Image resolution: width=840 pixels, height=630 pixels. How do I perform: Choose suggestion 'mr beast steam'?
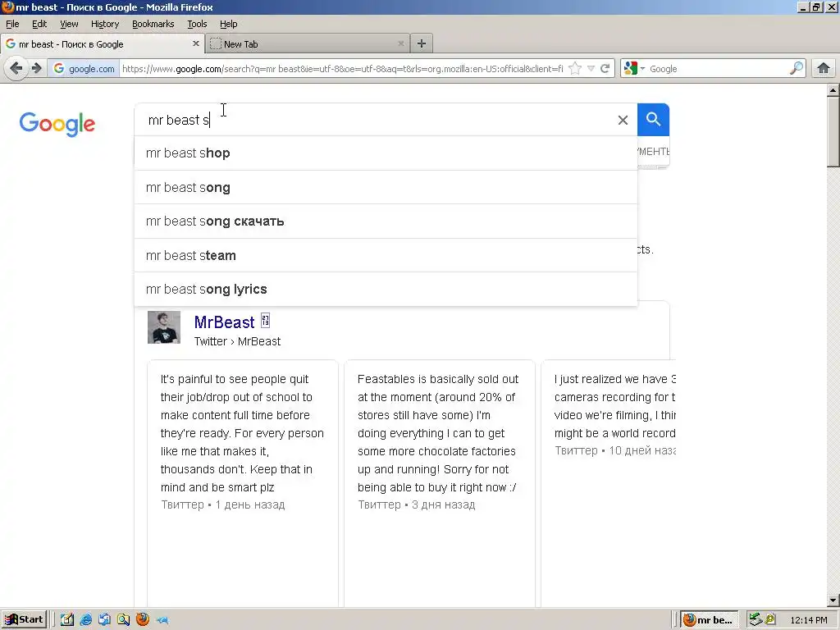tap(386, 256)
